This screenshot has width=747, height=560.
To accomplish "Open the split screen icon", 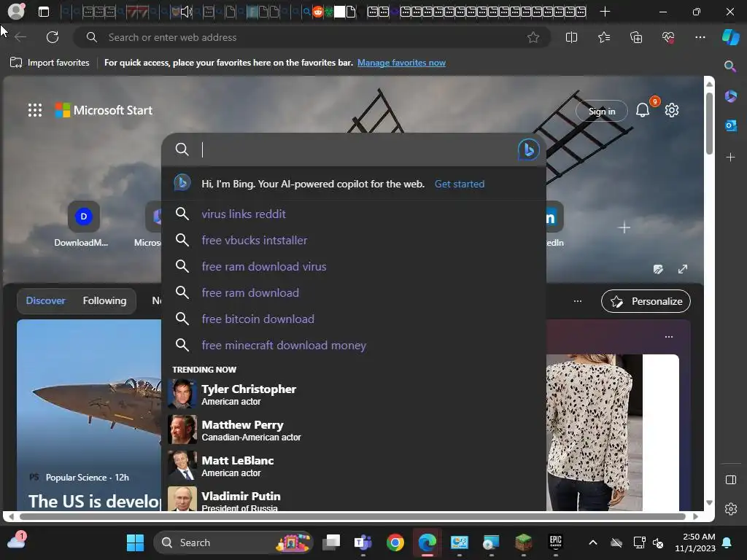I will pyautogui.click(x=571, y=37).
